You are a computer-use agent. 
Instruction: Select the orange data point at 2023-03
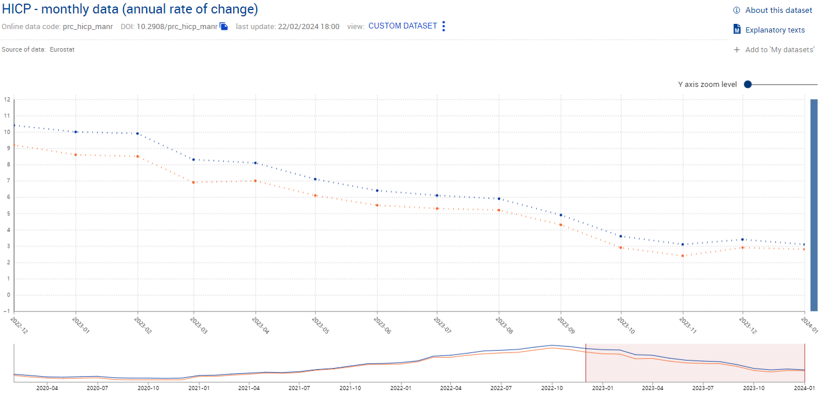[193, 182]
